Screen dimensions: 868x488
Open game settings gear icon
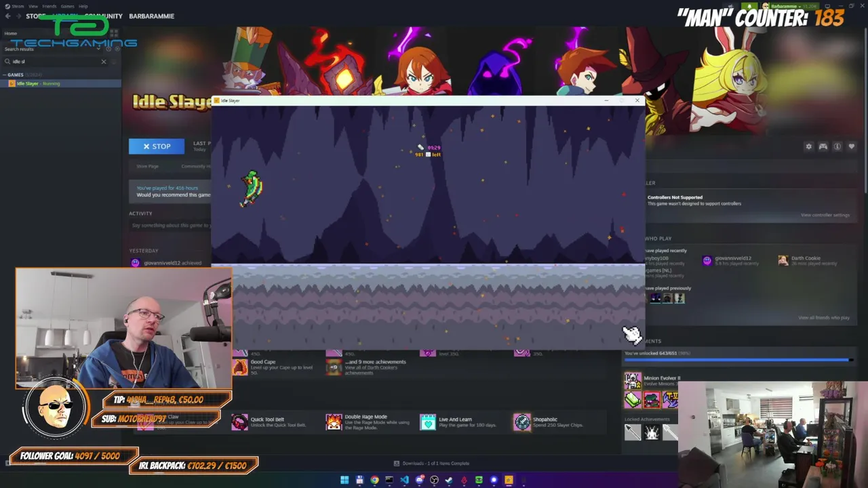808,146
